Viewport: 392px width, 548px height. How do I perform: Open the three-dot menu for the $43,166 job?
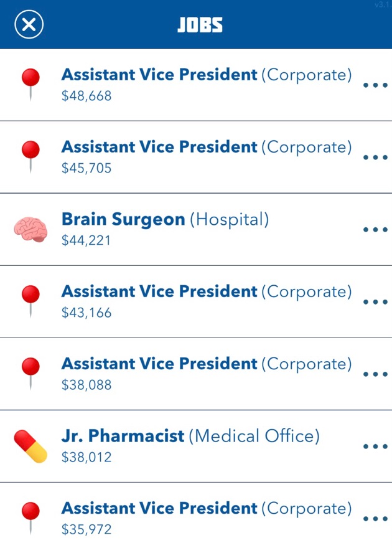click(375, 302)
